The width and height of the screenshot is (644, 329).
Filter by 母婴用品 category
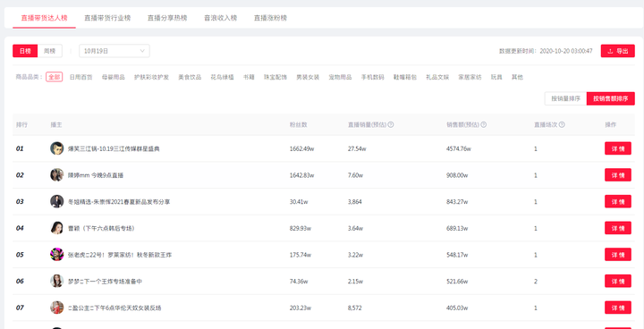(x=114, y=77)
